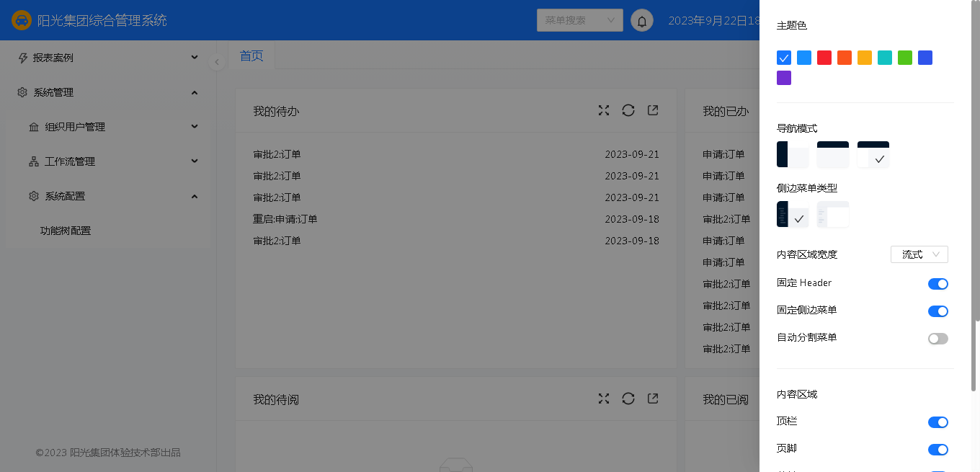Open the 功能树配置 menu item
980x472 pixels.
tap(66, 231)
